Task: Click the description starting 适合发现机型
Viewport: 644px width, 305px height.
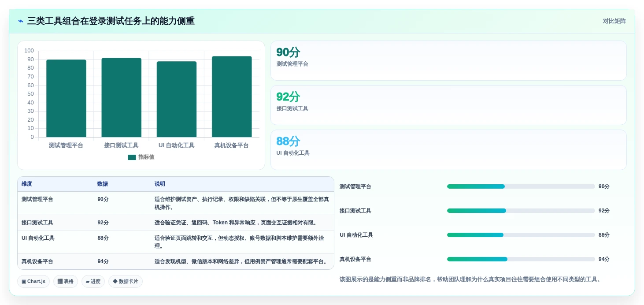Action: pos(241,261)
